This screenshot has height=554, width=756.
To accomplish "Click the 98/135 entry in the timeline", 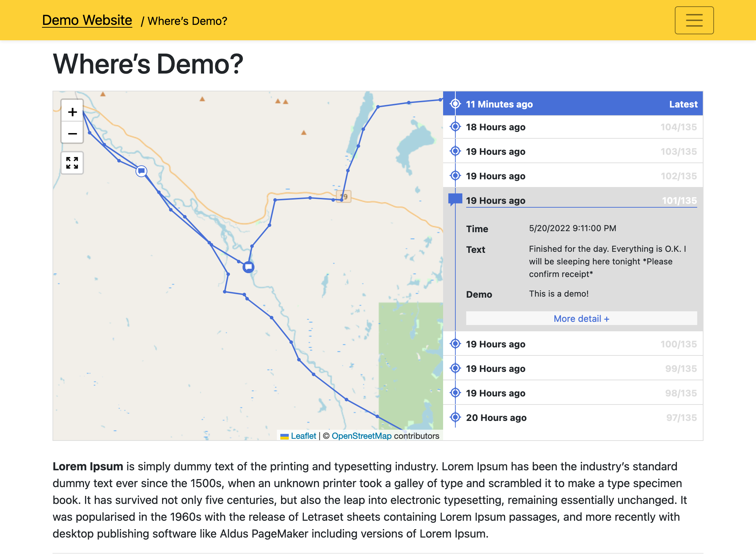I will [x=581, y=393].
